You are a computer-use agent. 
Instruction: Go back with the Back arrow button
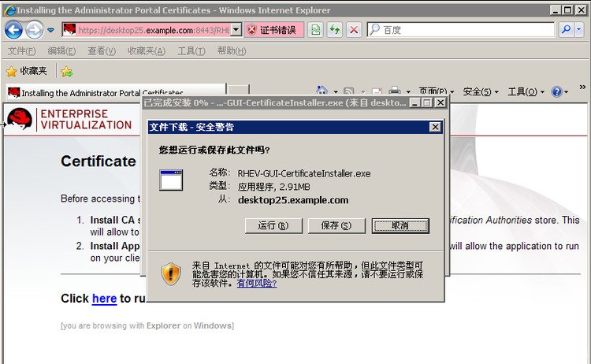pos(14,30)
